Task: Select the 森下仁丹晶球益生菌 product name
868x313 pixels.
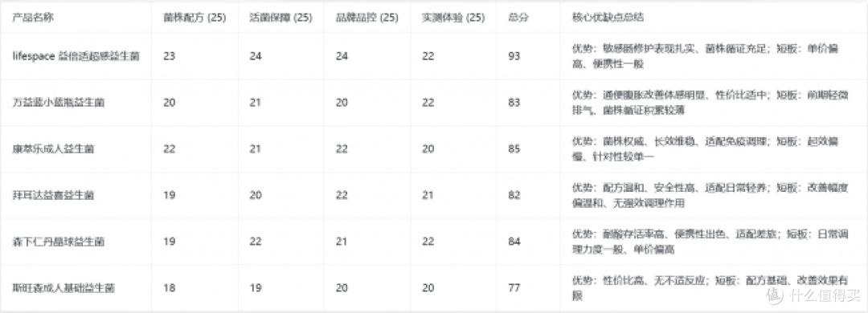Action: point(59,242)
